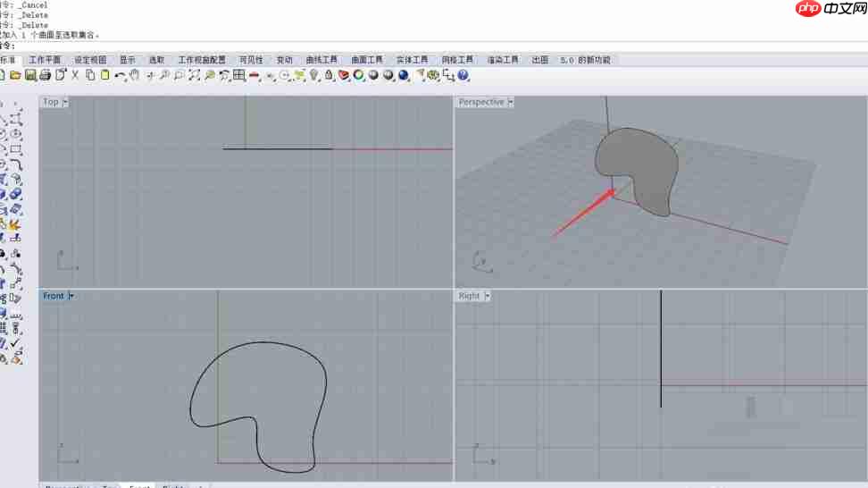Activate the Perspective viewport title label
The height and width of the screenshot is (488, 868).
coord(481,103)
